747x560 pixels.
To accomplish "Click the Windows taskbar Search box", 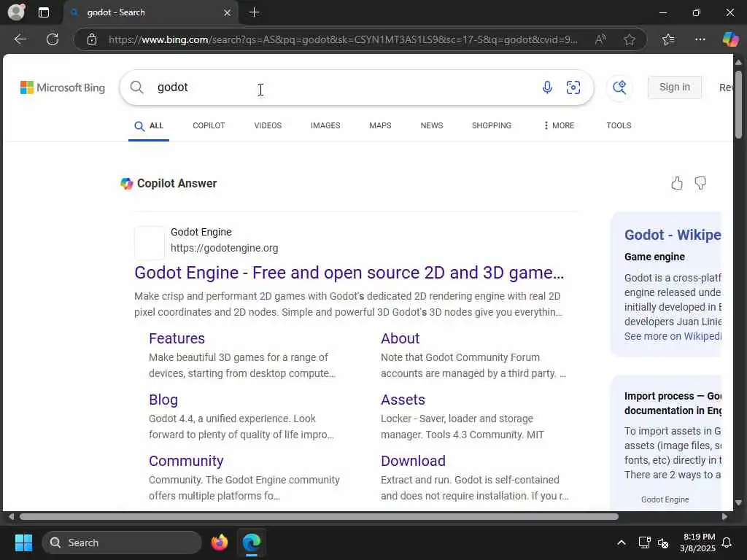I will pyautogui.click(x=122, y=542).
